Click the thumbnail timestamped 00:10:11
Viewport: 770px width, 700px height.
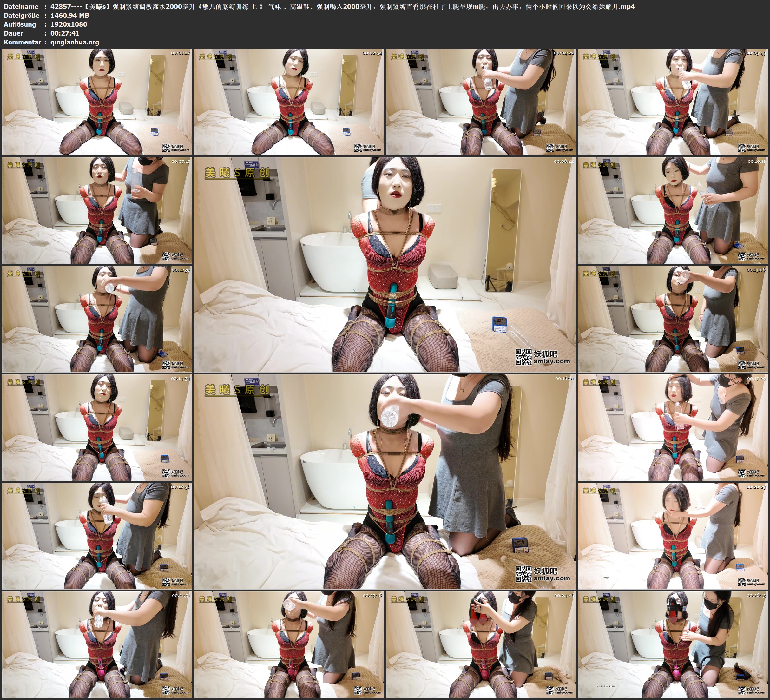pyautogui.click(x=673, y=210)
